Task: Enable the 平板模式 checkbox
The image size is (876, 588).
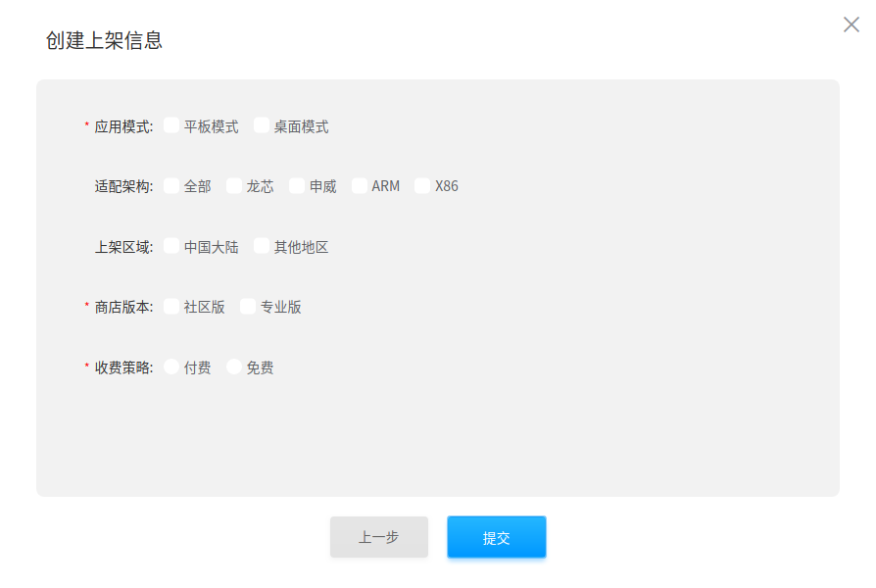Action: tap(171, 125)
